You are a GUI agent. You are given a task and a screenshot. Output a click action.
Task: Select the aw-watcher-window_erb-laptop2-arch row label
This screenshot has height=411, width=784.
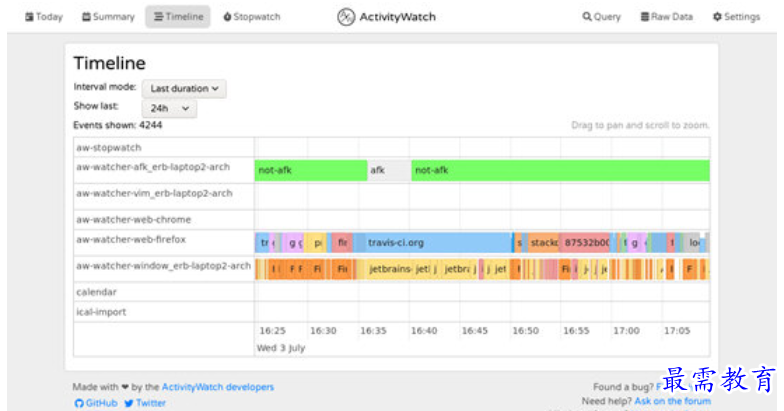point(164,266)
